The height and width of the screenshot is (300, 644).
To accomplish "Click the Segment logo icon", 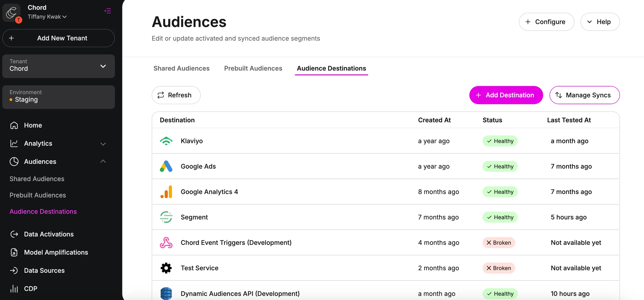I will 166,217.
